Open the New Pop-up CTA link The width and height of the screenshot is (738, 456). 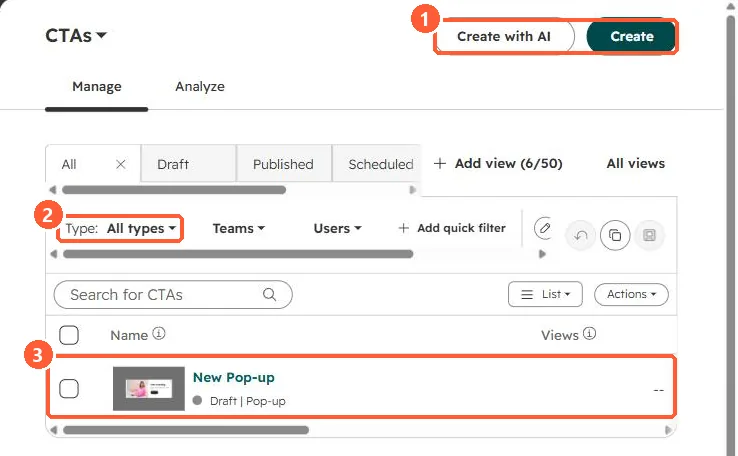pos(233,377)
